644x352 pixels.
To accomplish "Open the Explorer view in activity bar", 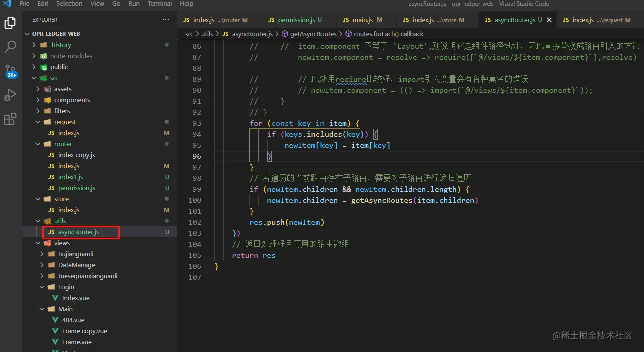I will pos(10,23).
